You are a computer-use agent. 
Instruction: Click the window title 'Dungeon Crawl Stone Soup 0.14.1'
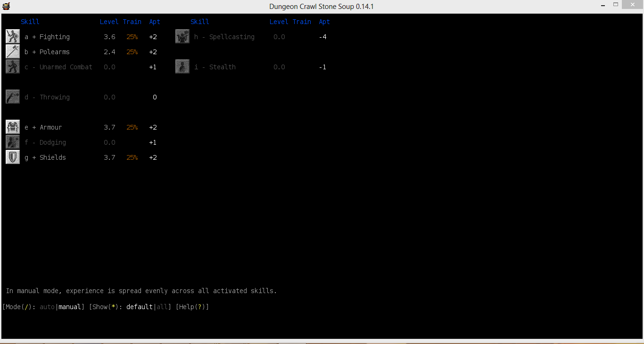pyautogui.click(x=322, y=7)
